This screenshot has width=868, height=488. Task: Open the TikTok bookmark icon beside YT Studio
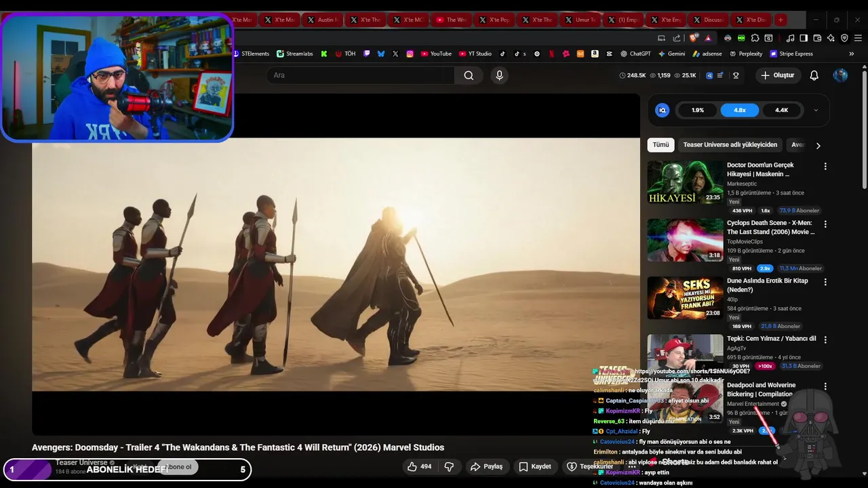502,54
